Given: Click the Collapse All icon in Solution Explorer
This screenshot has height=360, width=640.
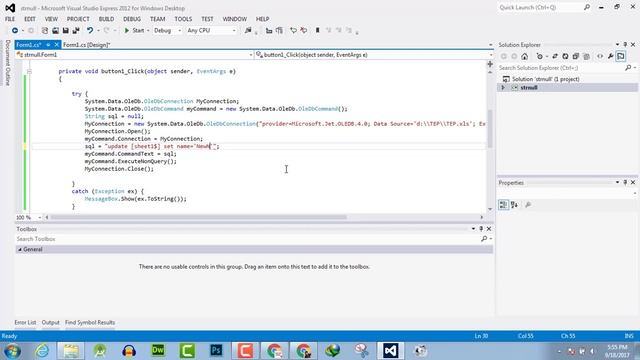Looking at the screenshot, I should tap(576, 56).
